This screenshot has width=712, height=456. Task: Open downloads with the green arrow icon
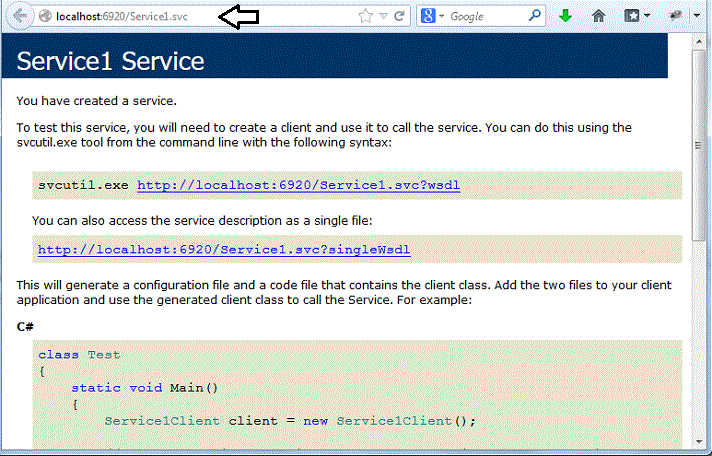[x=565, y=16]
